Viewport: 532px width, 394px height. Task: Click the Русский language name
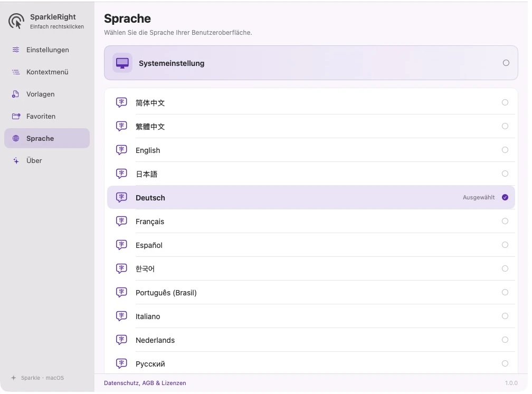pyautogui.click(x=150, y=364)
